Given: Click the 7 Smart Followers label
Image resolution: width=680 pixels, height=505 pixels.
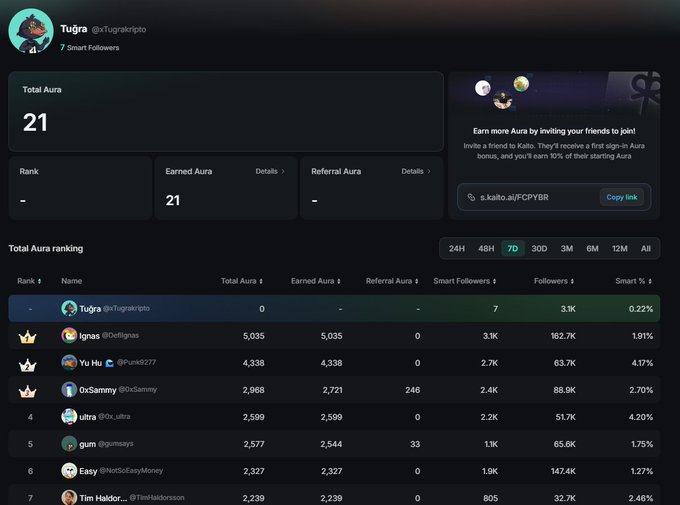Looking at the screenshot, I should (x=90, y=47).
